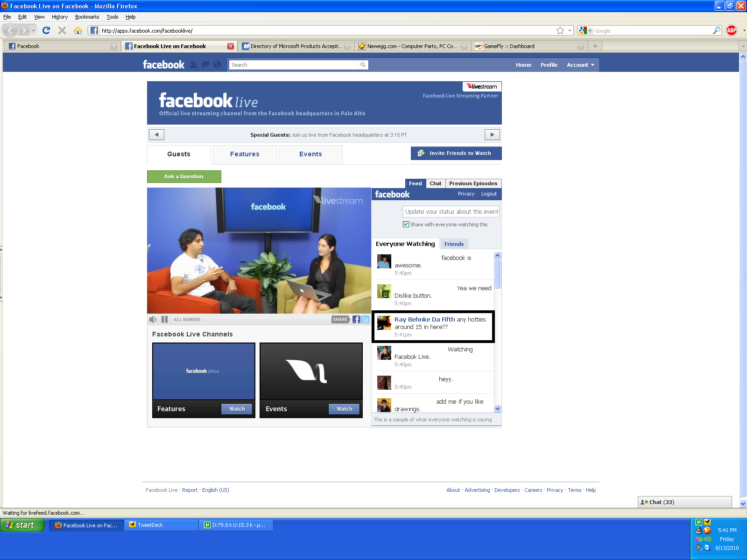Image resolution: width=747 pixels, height=560 pixels.
Task: Click the Home link in Facebook header
Action: point(523,65)
